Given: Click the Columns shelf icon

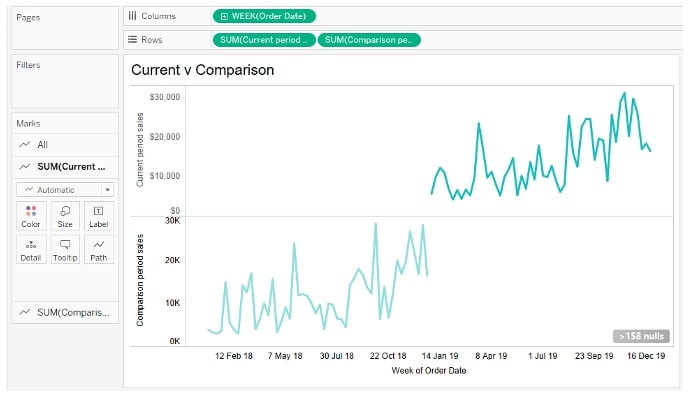Looking at the screenshot, I should (x=132, y=16).
